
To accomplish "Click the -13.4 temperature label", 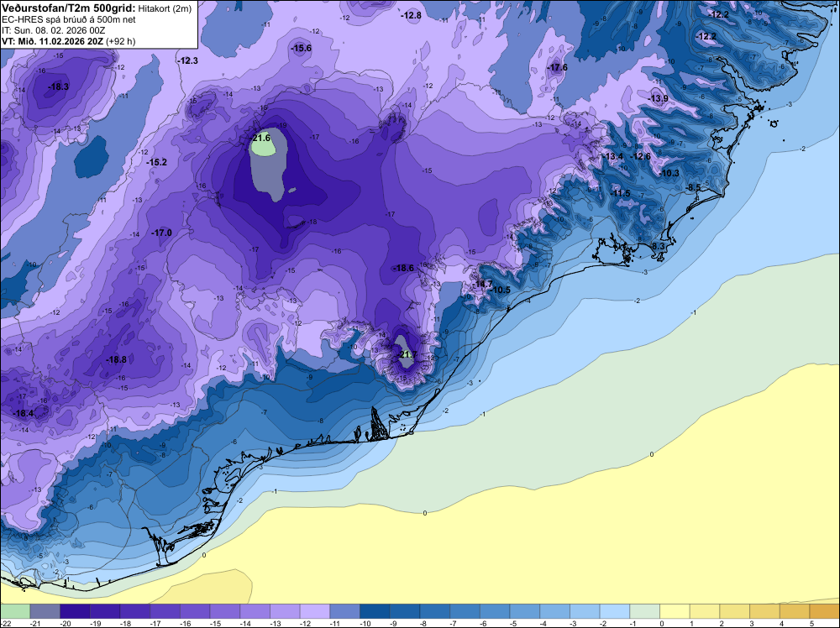I will point(613,156).
